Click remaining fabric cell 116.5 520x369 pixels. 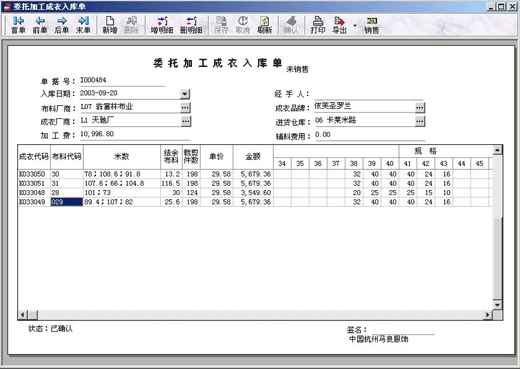click(x=171, y=183)
